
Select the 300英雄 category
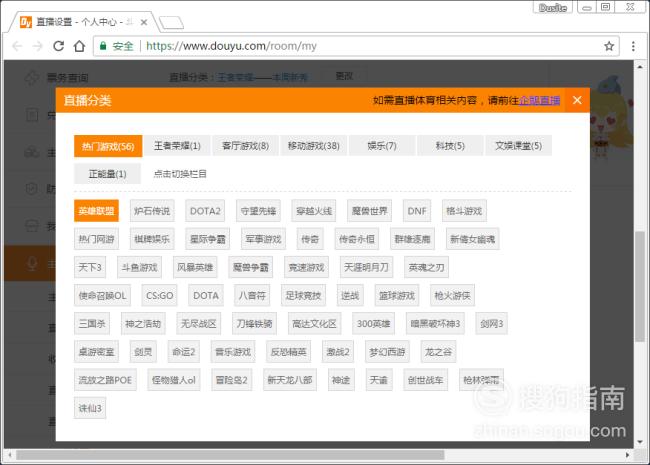[x=373, y=323]
